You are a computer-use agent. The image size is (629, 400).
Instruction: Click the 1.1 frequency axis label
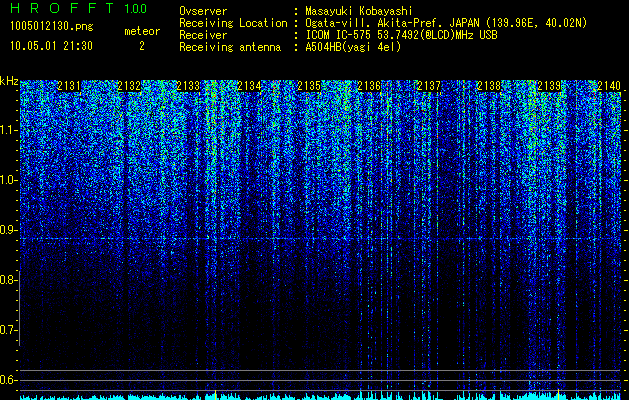pyautogui.click(x=8, y=130)
